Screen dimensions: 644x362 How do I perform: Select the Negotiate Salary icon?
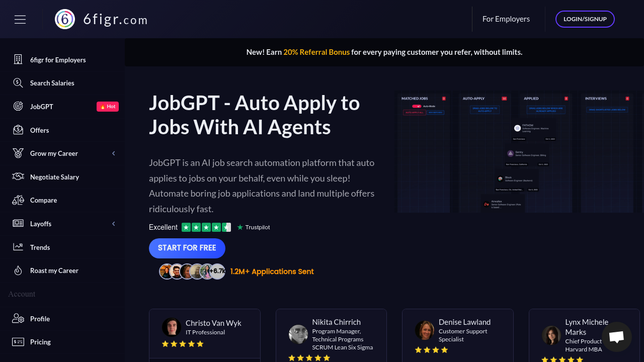[18, 176]
